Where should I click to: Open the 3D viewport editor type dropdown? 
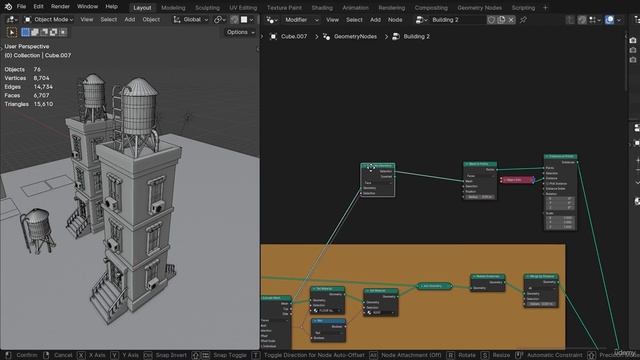click(12, 20)
